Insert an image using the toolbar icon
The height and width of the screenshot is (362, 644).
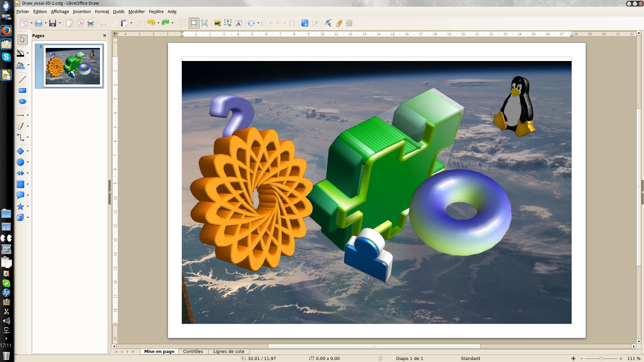tap(217, 23)
